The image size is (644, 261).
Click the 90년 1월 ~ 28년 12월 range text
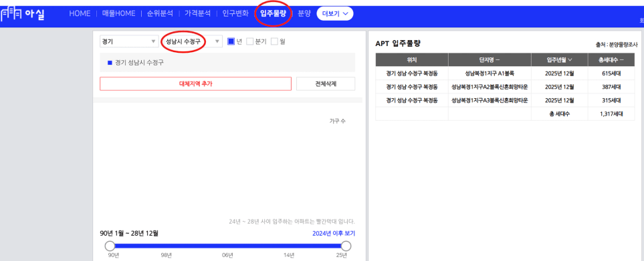(x=129, y=234)
